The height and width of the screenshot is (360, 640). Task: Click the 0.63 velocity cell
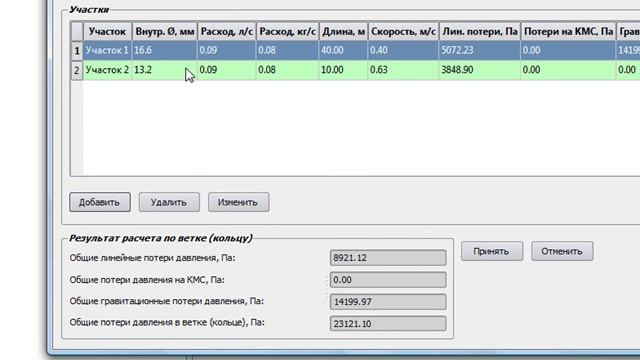coord(403,70)
